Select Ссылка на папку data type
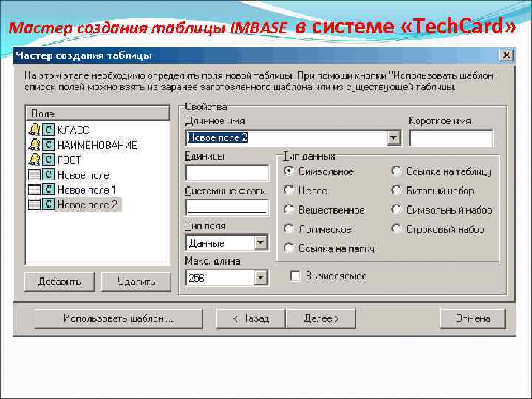The width and height of the screenshot is (532, 399). click(289, 248)
